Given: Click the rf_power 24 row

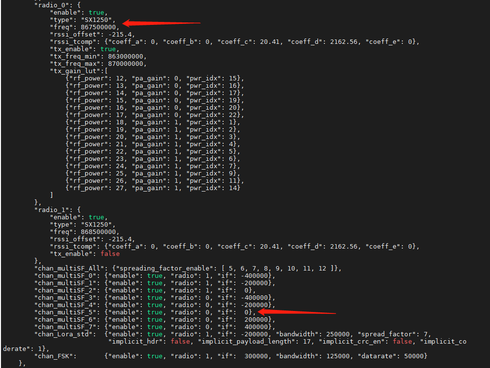Looking at the screenshot, I should [x=153, y=166].
